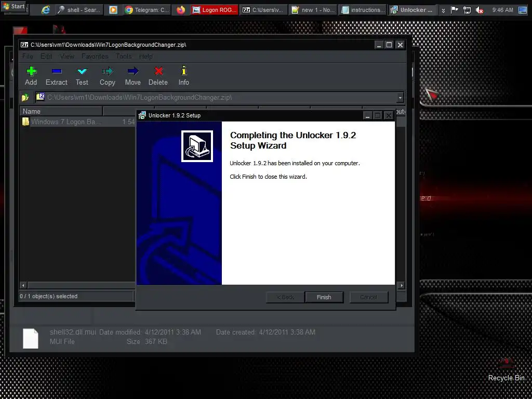Click Finish to close the Unlocker wizard
532x399 pixels.
point(324,297)
